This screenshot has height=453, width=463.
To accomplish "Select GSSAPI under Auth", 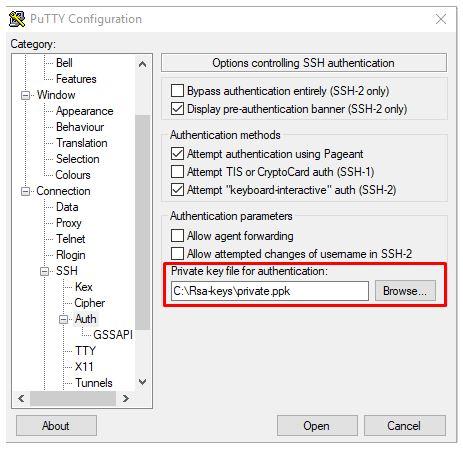I will (x=113, y=335).
